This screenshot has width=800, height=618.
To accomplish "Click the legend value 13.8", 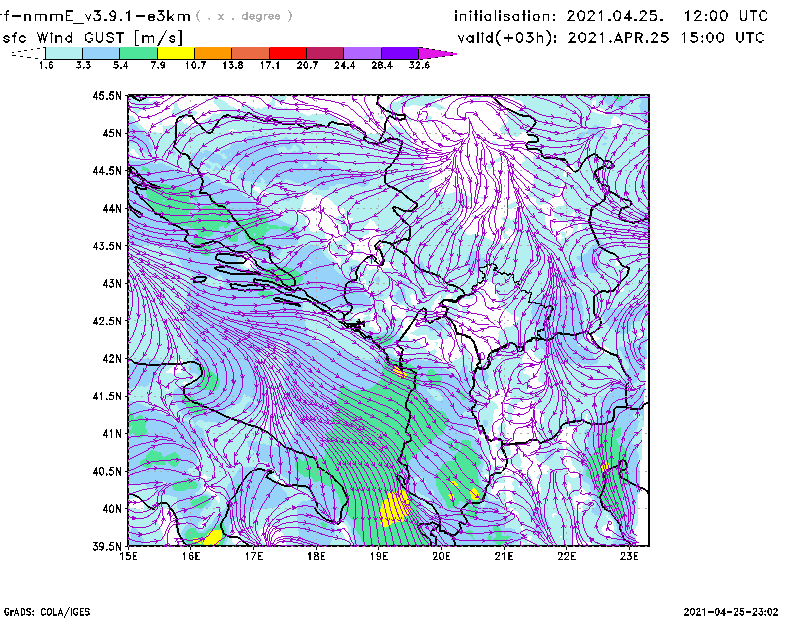I will (x=233, y=65).
